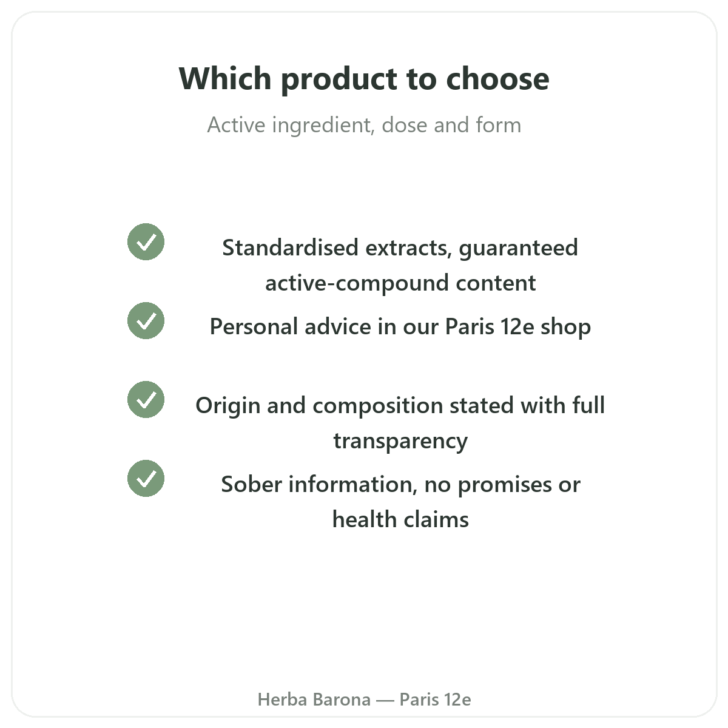Click the 'health claims' text
Viewport: 728px width, 728px height.
pyautogui.click(x=400, y=520)
